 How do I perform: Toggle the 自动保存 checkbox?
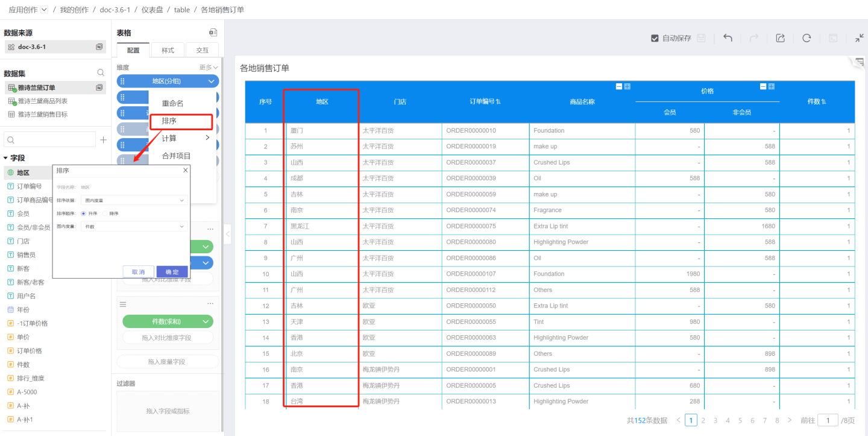point(655,38)
